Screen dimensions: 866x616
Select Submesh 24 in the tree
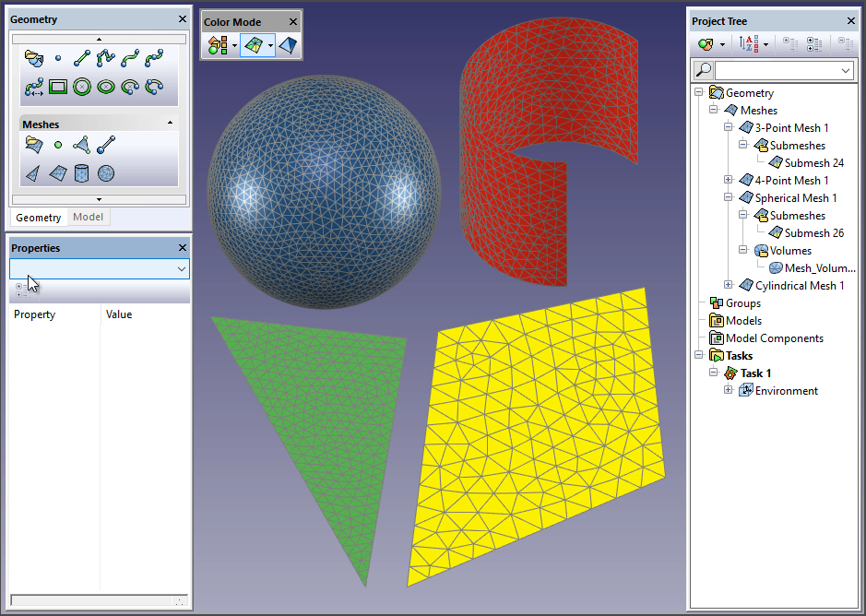pyautogui.click(x=813, y=163)
